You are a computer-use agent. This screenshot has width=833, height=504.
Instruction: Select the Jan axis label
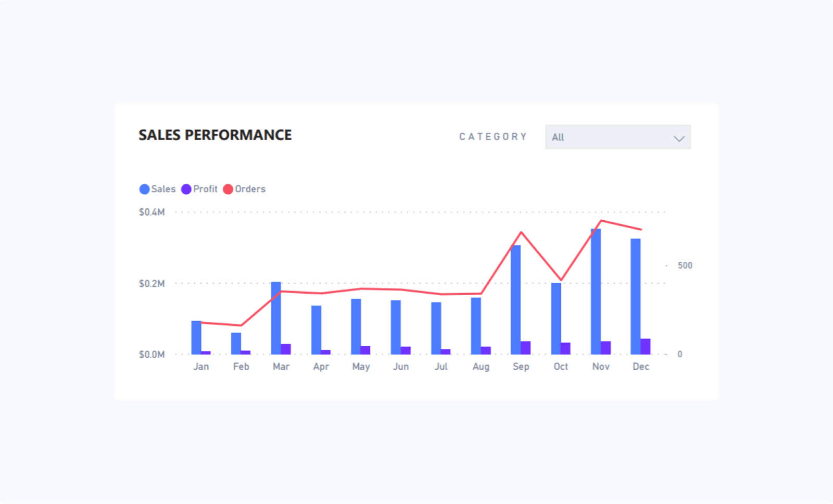[x=201, y=366]
